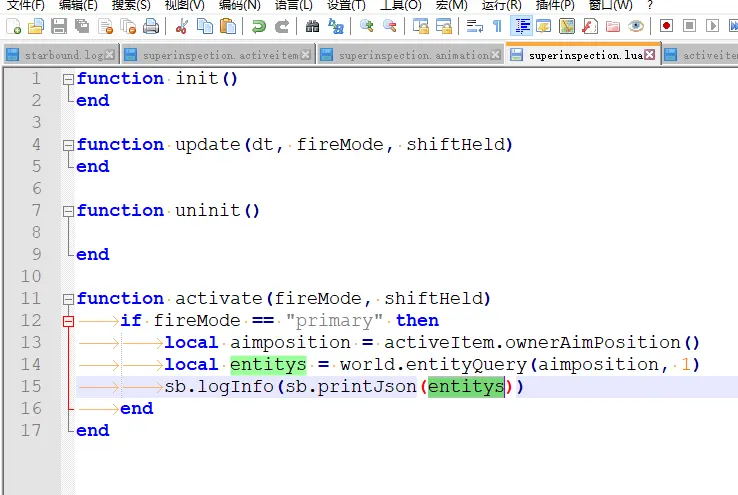
Task: Save the current file with the Save icon
Action: [59, 26]
